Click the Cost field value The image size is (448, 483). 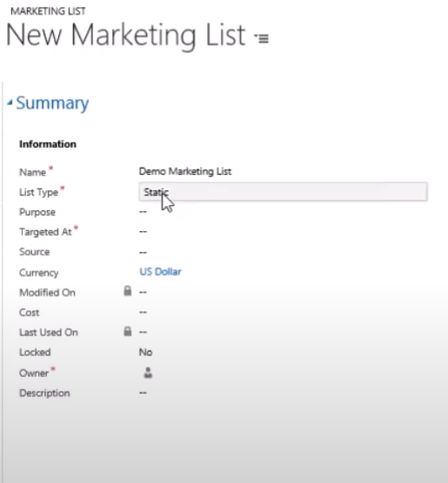coord(143,312)
